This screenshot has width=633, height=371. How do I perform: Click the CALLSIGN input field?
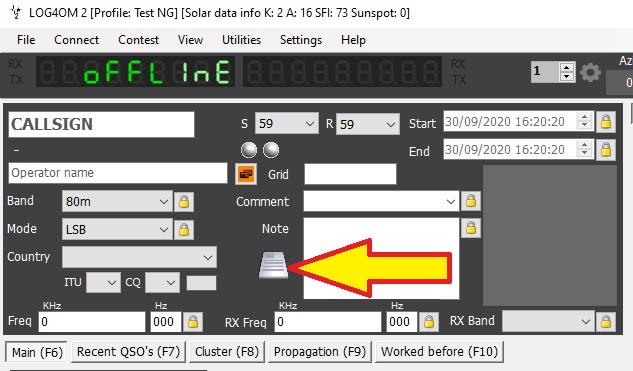point(101,124)
